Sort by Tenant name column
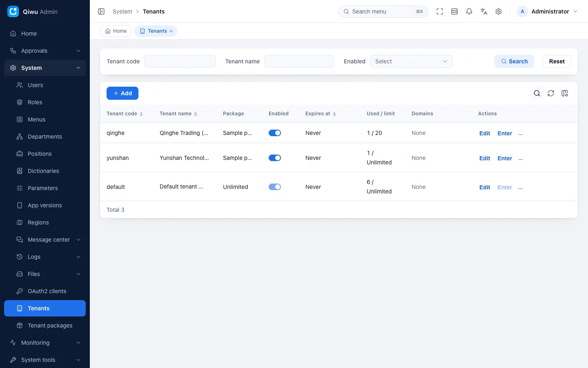Viewport: 588px width, 368px height. click(x=196, y=114)
